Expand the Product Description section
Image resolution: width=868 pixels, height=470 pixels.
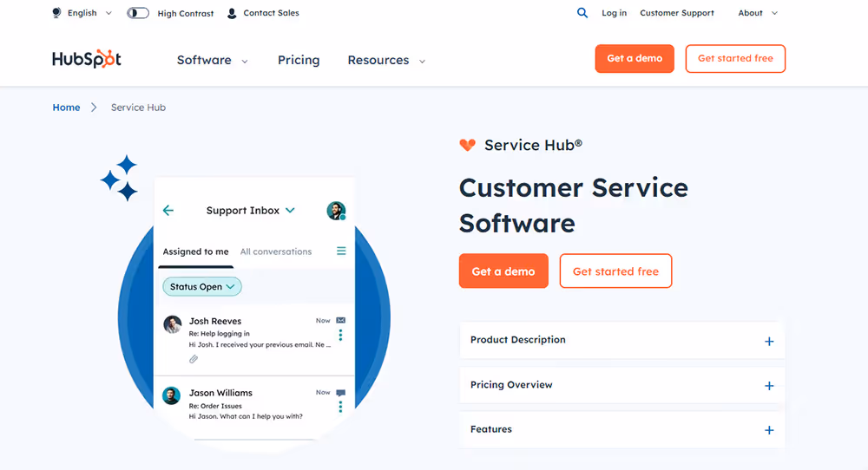[x=621, y=340]
